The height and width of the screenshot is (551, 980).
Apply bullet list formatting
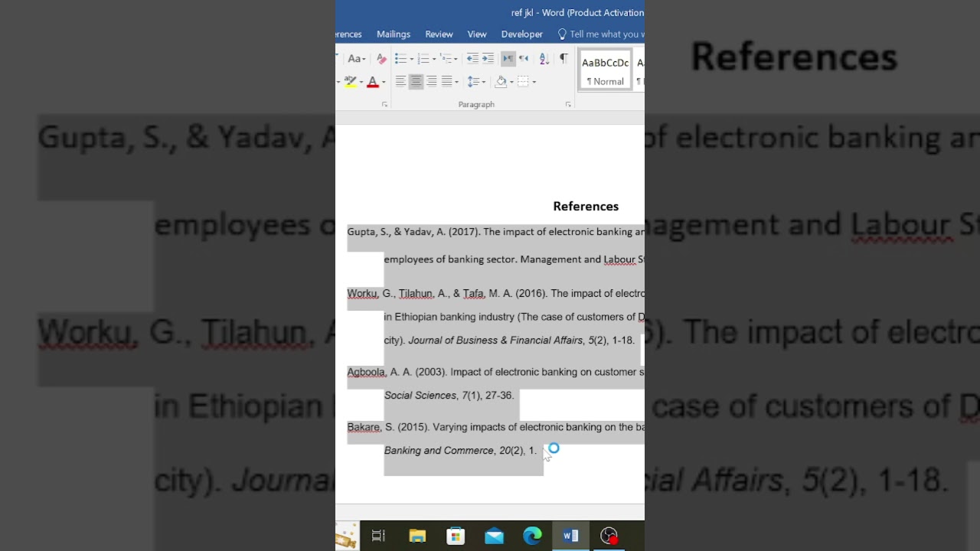pos(400,59)
